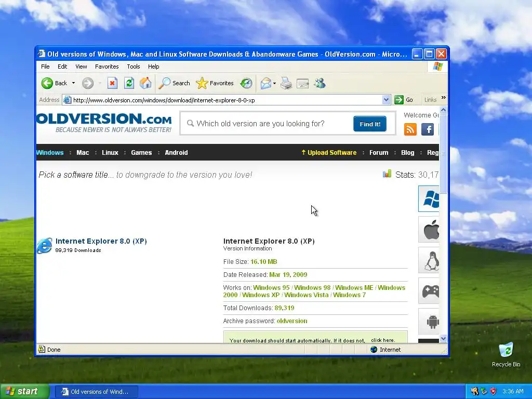Select the Linux nav tab
This screenshot has width=532, height=399.
click(x=110, y=153)
